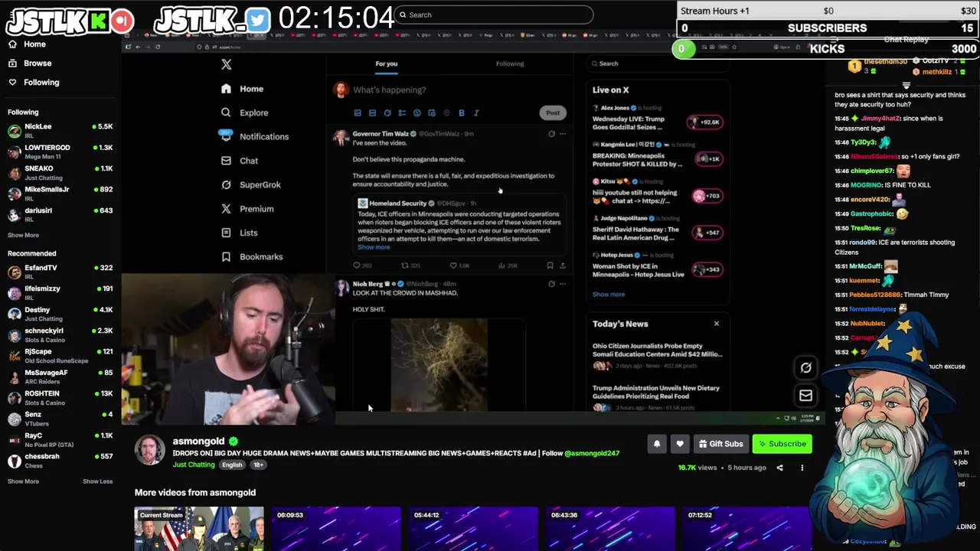Close Today's News panel

tap(717, 324)
